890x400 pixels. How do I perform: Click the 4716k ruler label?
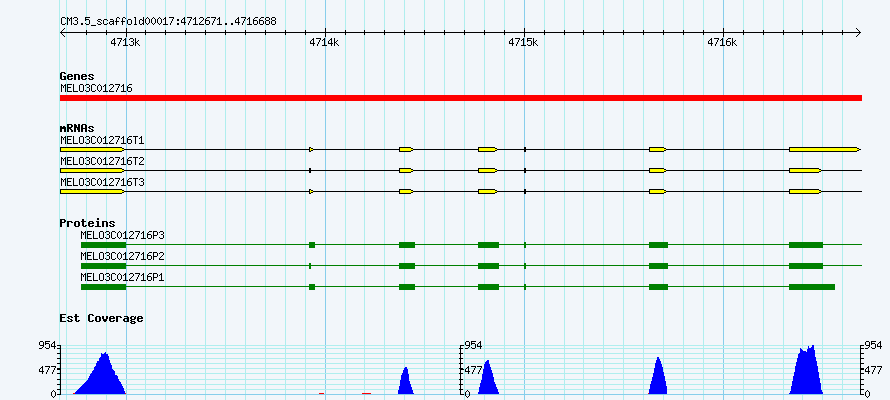(722, 42)
